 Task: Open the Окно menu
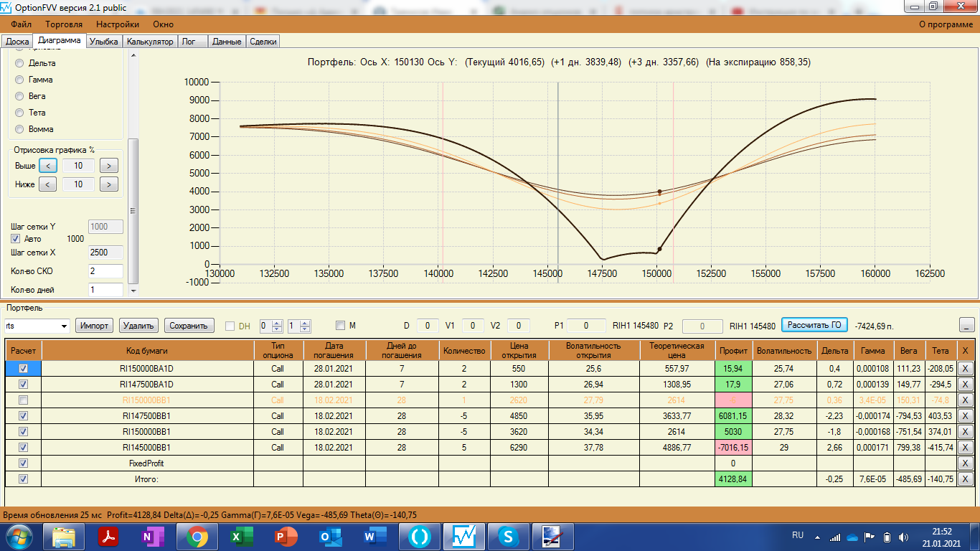(x=163, y=24)
